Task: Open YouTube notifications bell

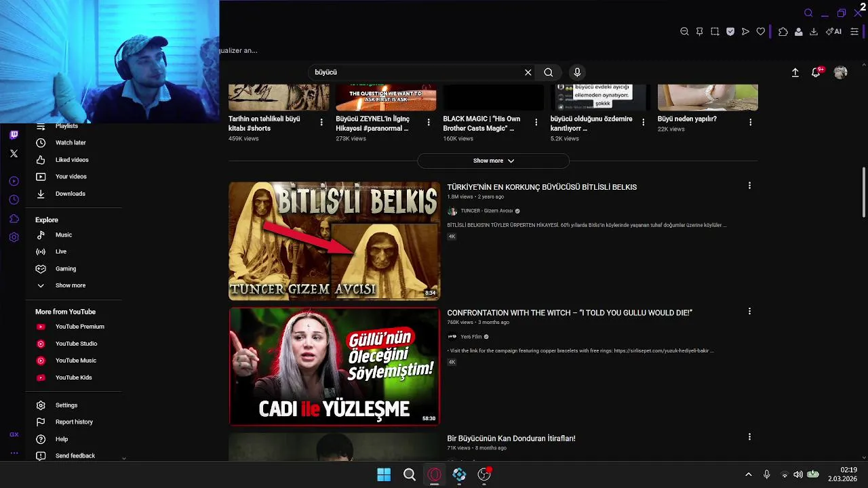Action: coord(816,73)
